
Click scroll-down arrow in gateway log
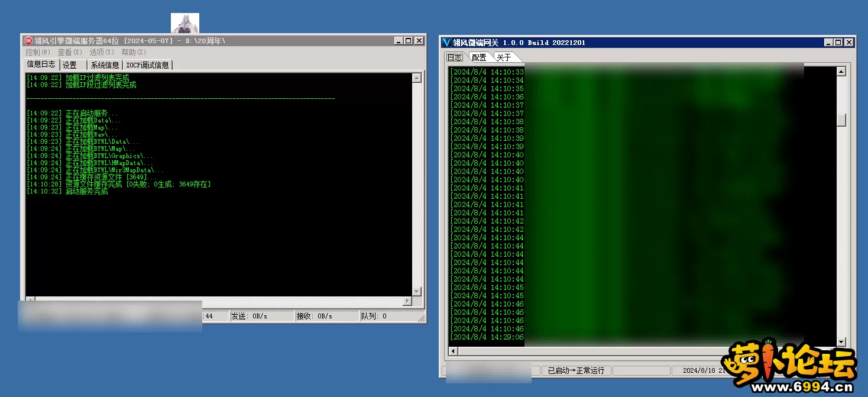tap(841, 341)
